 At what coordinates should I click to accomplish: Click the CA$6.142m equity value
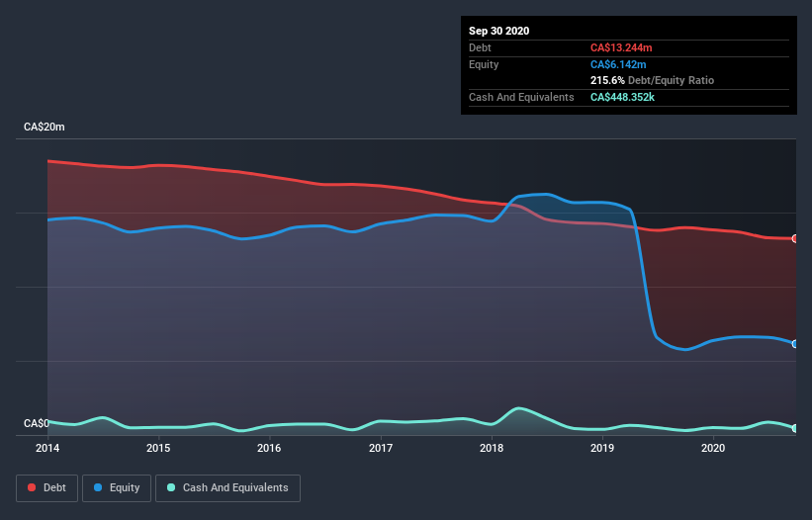click(618, 64)
